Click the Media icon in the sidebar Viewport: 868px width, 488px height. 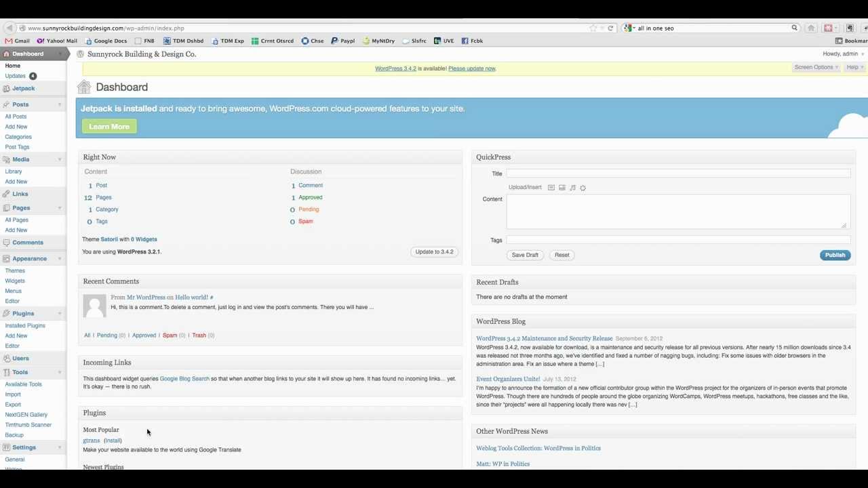pos(6,159)
